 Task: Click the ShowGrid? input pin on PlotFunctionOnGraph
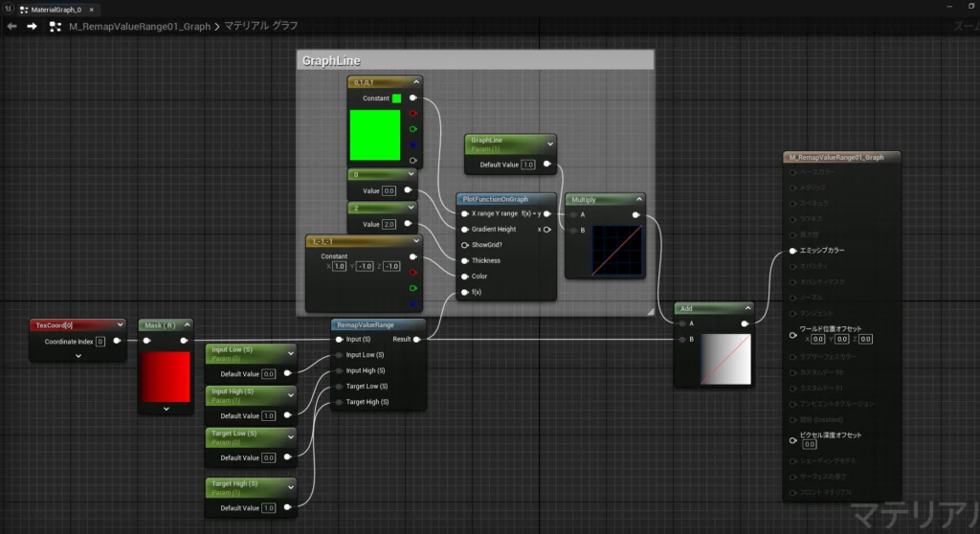(464, 245)
